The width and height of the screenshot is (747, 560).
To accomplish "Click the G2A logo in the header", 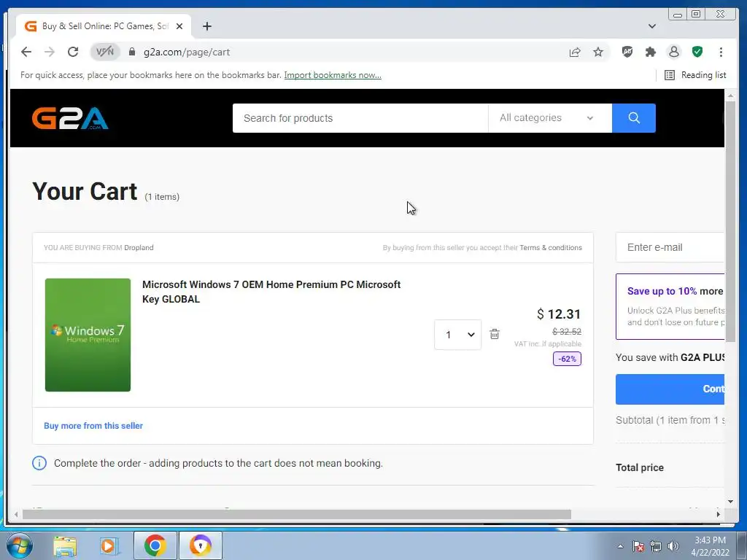I will pos(70,118).
